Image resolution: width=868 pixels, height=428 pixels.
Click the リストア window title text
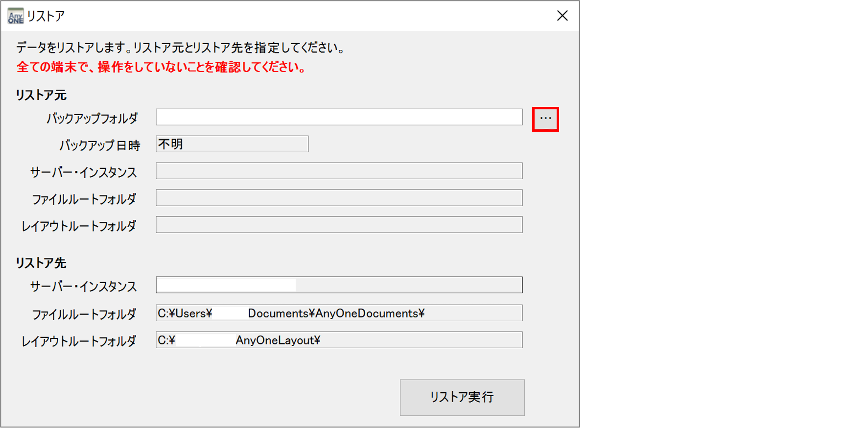[x=46, y=16]
